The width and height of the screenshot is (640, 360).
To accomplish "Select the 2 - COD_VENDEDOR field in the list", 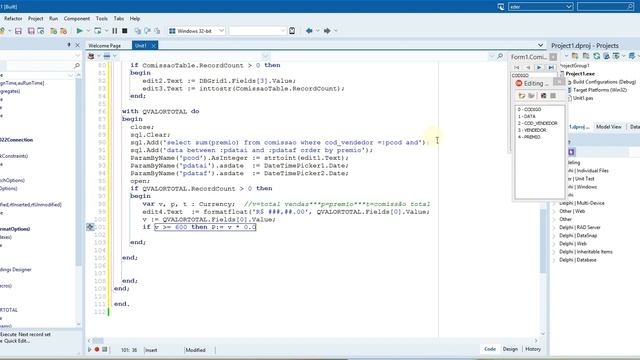I will click(x=538, y=123).
